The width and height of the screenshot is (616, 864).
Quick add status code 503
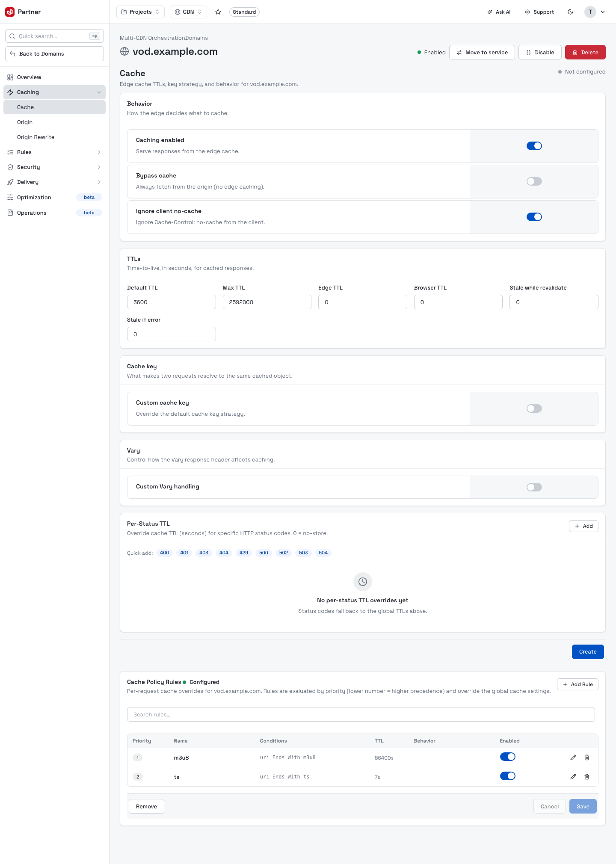(303, 553)
